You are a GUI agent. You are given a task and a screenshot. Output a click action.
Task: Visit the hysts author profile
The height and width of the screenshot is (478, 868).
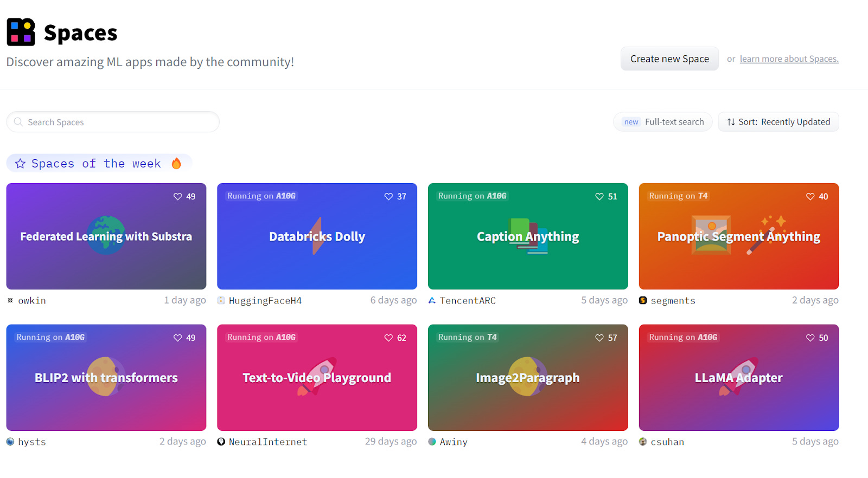[32, 442]
